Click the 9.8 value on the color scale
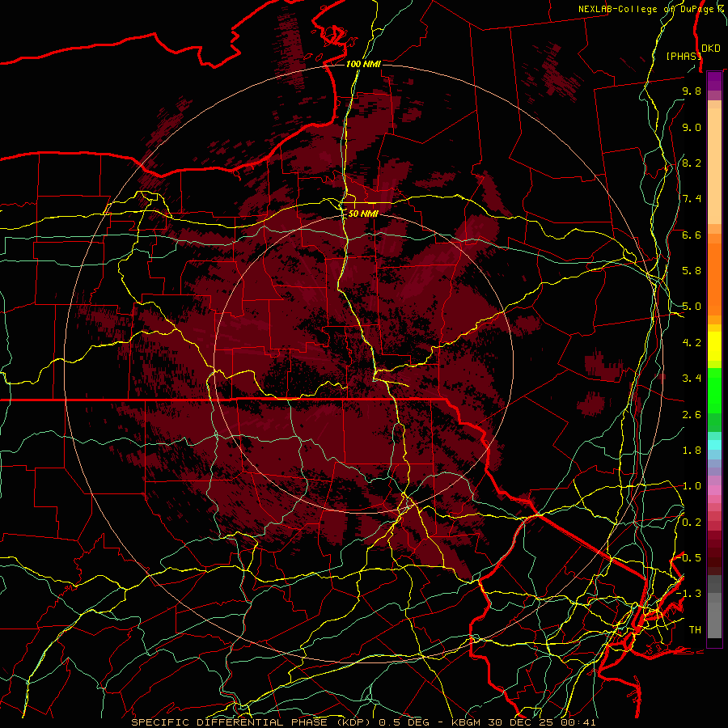Viewport: 728px width, 728px height. point(692,91)
